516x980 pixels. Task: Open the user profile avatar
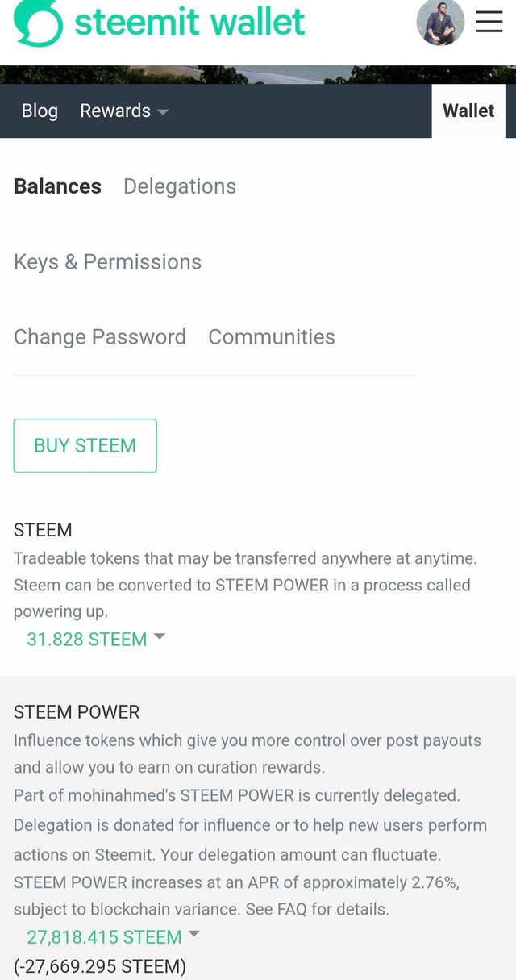(440, 23)
